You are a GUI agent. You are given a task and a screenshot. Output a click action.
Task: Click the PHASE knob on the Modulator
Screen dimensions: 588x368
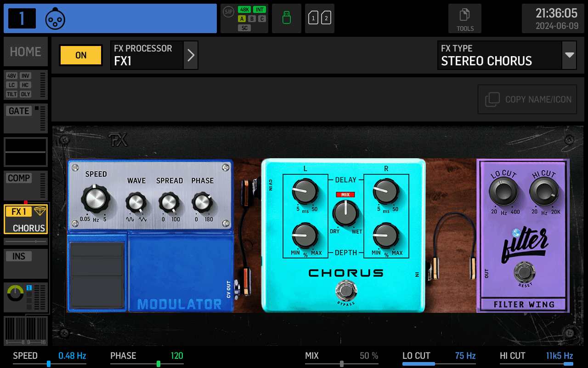click(x=202, y=202)
